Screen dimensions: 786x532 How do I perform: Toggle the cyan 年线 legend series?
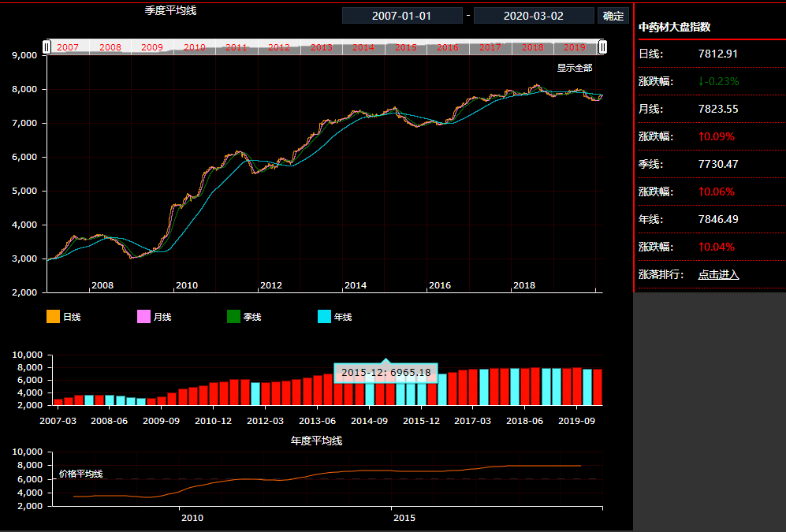(325, 317)
